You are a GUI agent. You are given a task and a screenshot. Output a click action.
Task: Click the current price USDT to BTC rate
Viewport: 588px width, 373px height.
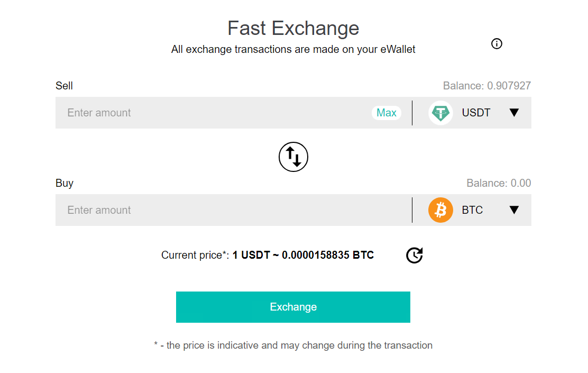tap(303, 255)
